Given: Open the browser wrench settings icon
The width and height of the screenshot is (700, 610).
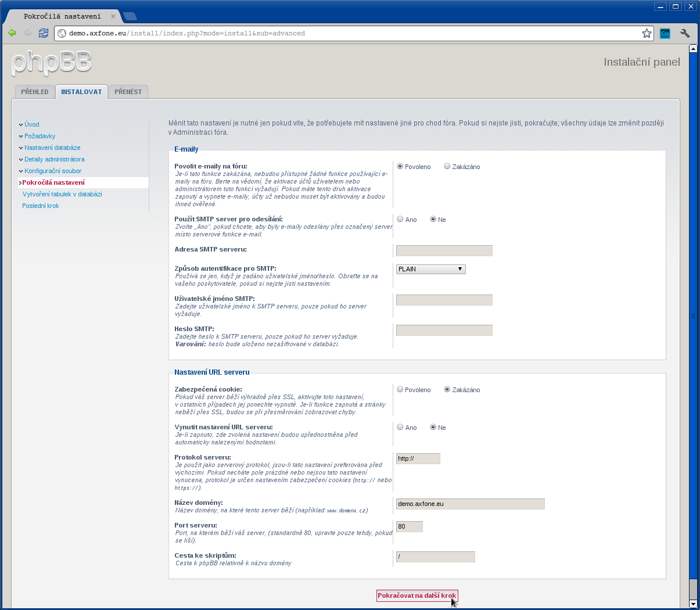Looking at the screenshot, I should (684, 33).
